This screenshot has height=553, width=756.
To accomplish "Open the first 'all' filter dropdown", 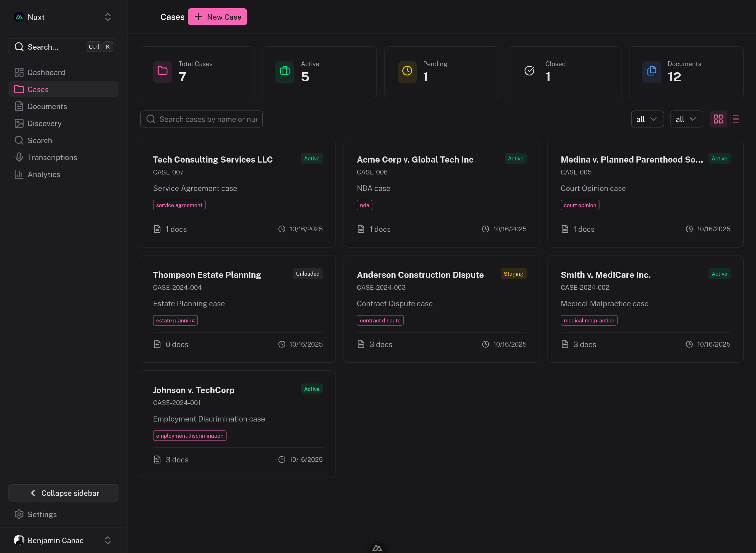I will 647,119.
